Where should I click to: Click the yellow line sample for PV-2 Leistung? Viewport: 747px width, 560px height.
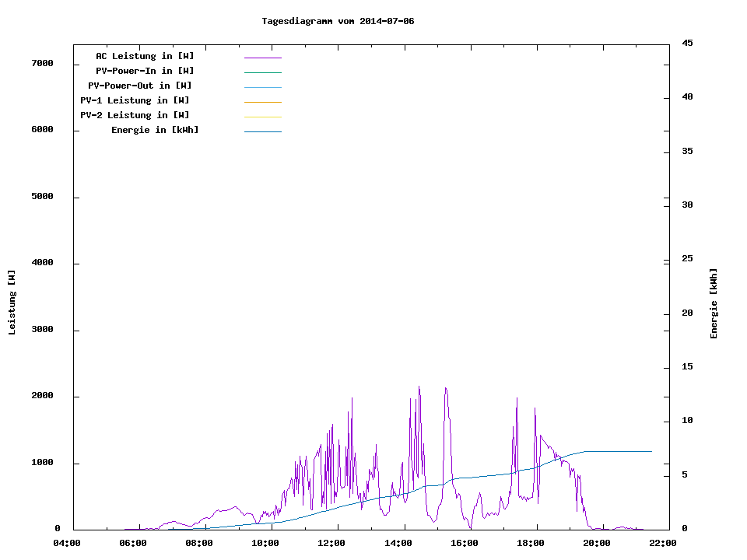[x=262, y=117]
